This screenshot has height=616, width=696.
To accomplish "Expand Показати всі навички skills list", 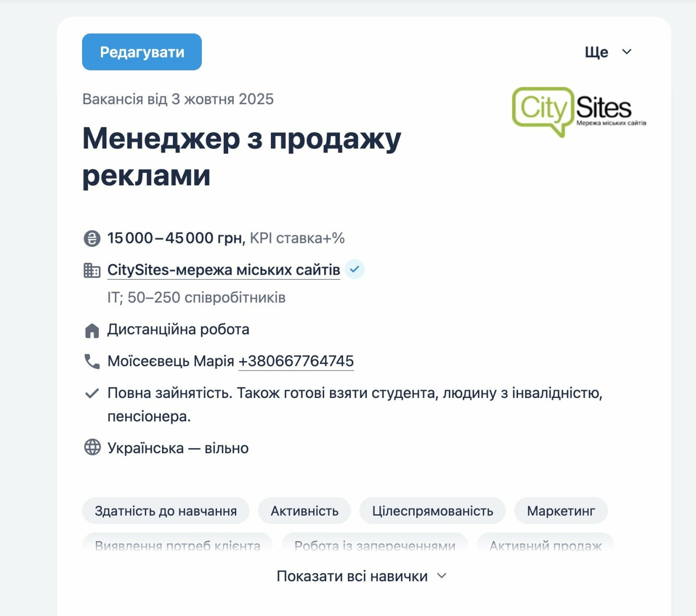I will (352, 576).
